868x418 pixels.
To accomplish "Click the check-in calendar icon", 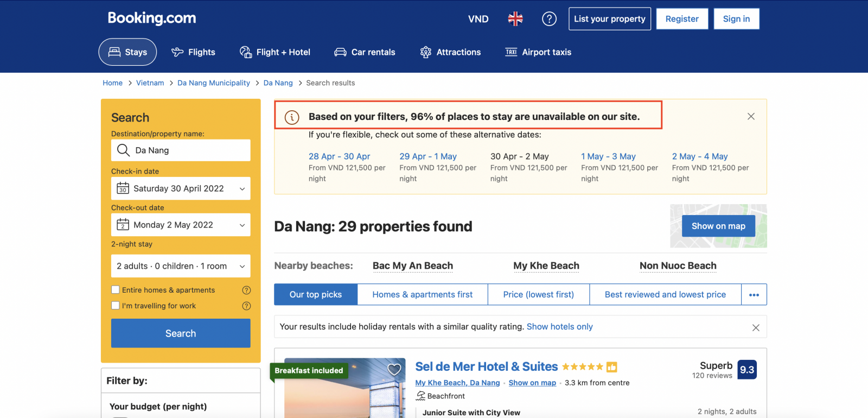I will [x=123, y=188].
